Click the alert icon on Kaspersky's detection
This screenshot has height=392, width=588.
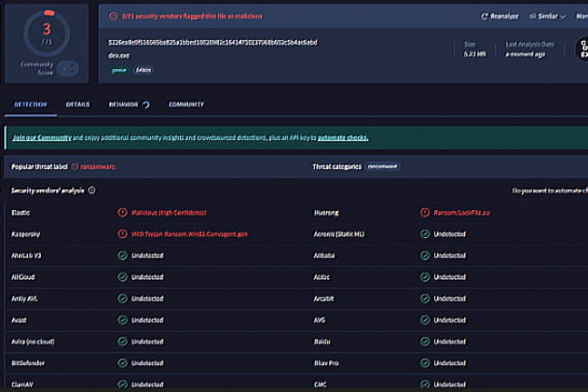122,234
